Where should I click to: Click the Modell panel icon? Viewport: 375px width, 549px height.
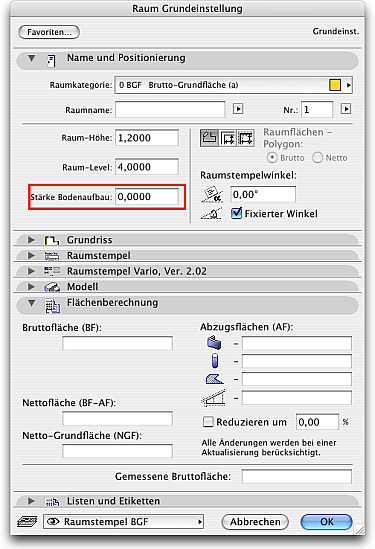[x=52, y=287]
